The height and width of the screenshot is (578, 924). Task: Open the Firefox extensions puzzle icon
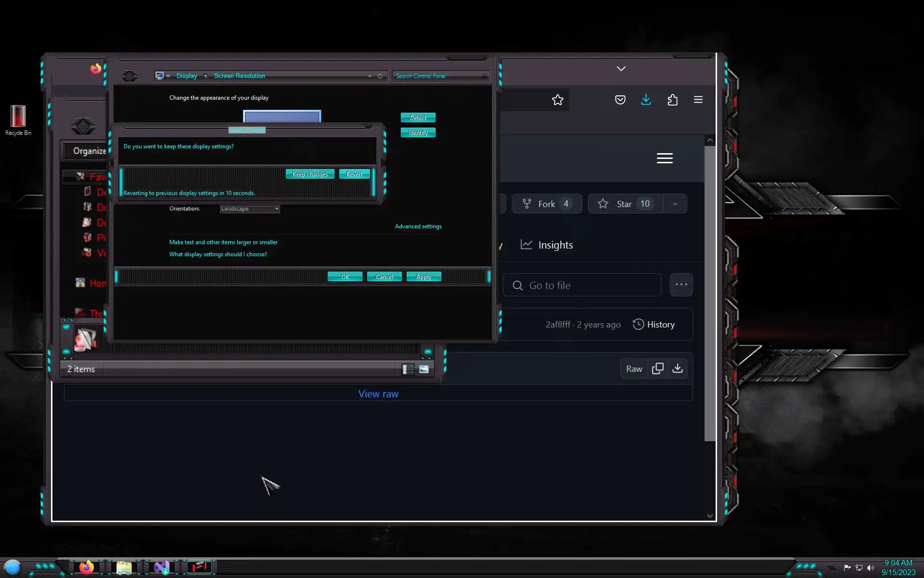coord(672,100)
